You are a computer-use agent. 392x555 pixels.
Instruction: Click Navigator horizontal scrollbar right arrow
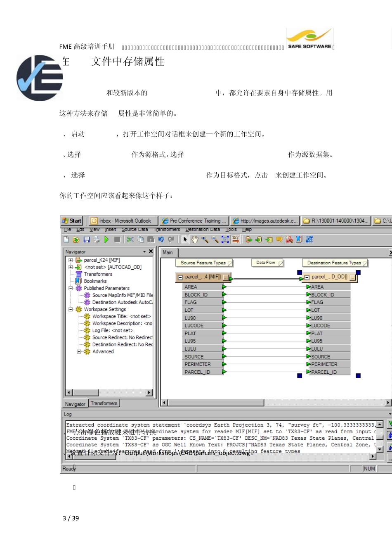(149, 393)
